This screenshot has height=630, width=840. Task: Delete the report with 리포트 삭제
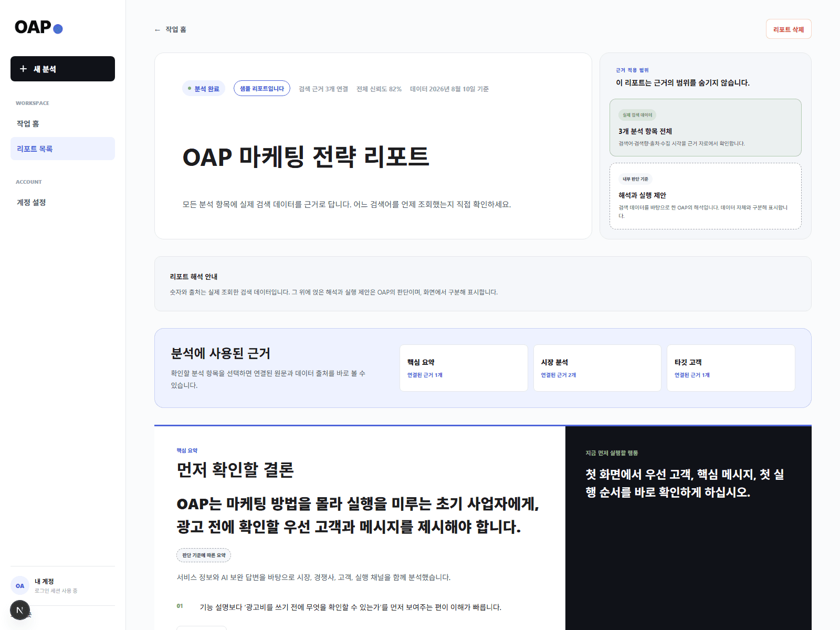pyautogui.click(x=789, y=29)
